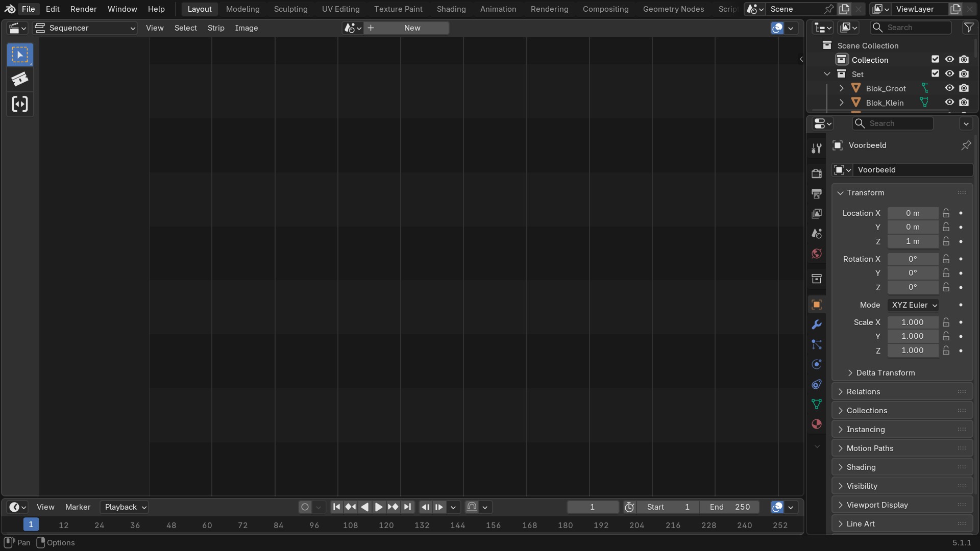This screenshot has height=551, width=980.
Task: Open the Object Data properties tab
Action: (817, 404)
